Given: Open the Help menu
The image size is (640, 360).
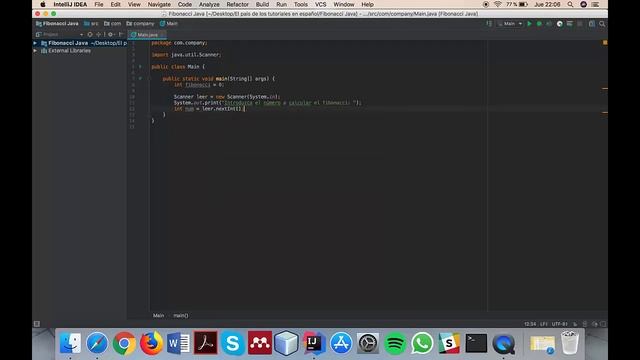Looking at the screenshot, I should coord(367,4).
